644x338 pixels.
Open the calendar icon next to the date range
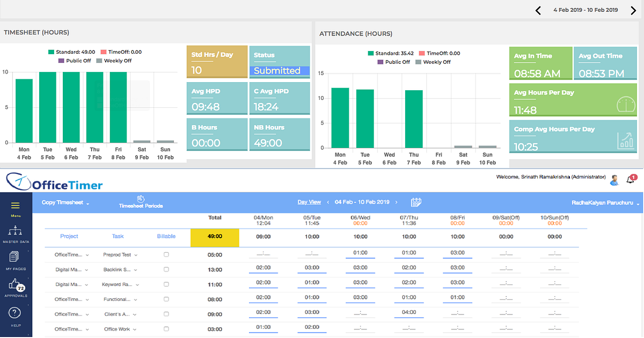click(416, 202)
